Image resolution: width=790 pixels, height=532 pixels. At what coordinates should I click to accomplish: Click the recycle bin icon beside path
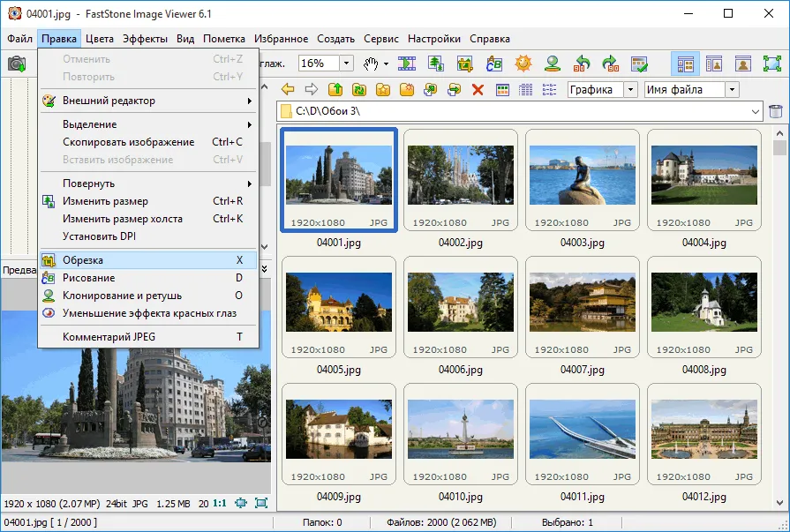pyautogui.click(x=775, y=111)
